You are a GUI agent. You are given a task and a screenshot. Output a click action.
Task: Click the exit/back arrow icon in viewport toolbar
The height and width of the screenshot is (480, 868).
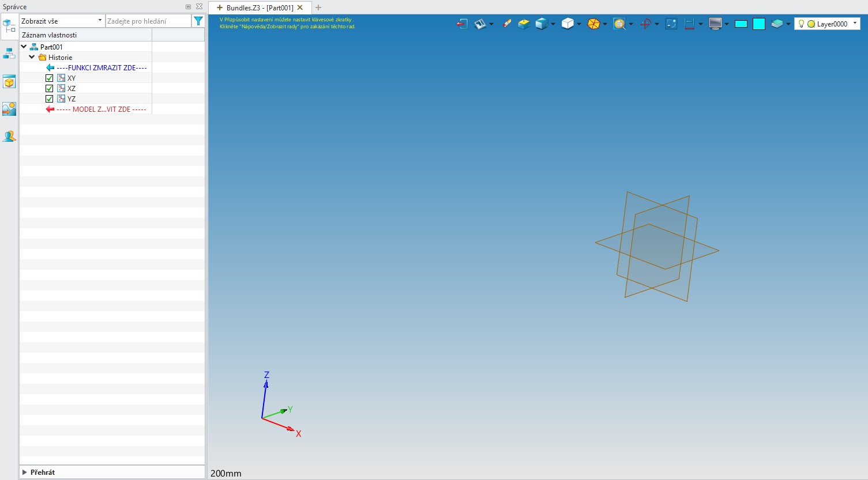coord(461,24)
